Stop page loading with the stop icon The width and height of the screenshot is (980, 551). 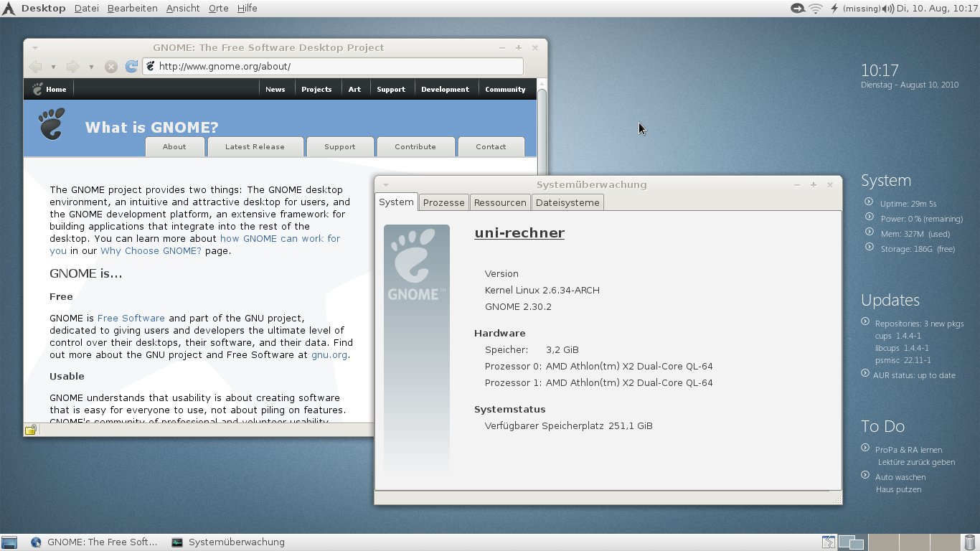coord(110,67)
